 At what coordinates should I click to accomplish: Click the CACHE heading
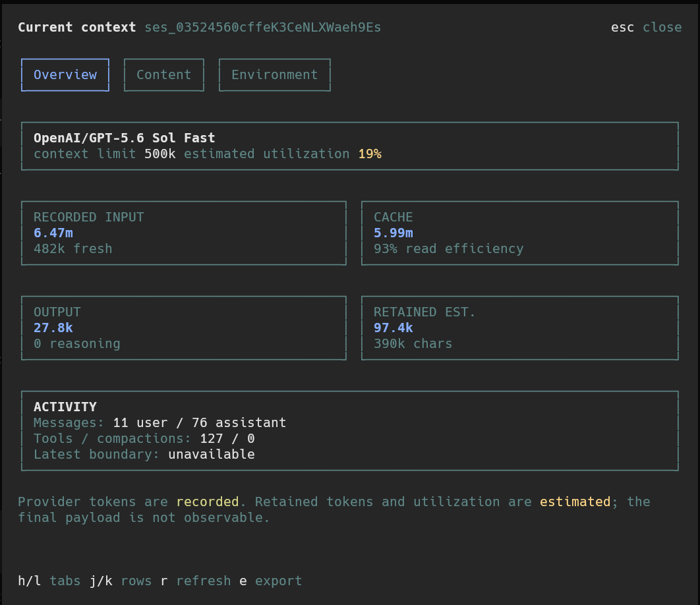tap(393, 217)
